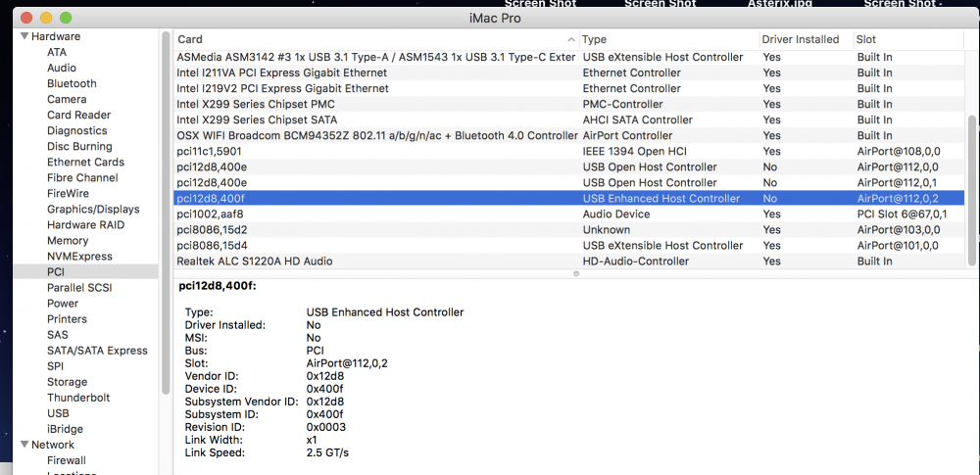Click the sidebar vertical scrollbar

pyautogui.click(x=166, y=213)
